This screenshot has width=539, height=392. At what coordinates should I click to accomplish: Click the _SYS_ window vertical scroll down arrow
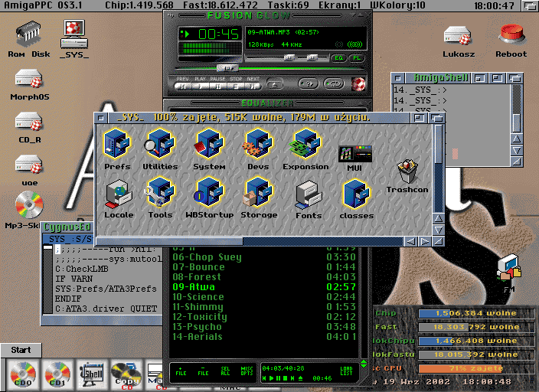click(x=438, y=230)
